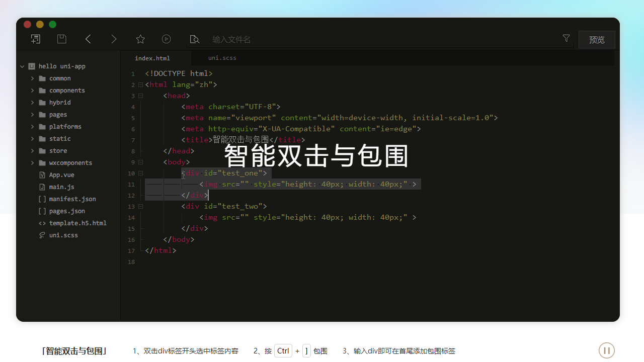Collapse the head section fold marker
Image resolution: width=644 pixels, height=362 pixels.
pyautogui.click(x=140, y=96)
